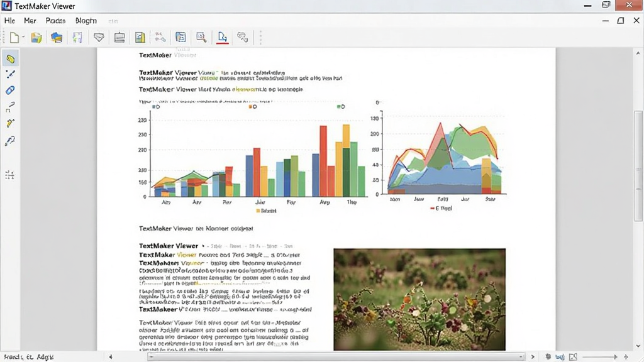Open the "Hle" menu
Image resolution: width=644 pixels, height=362 pixels.
[9, 21]
